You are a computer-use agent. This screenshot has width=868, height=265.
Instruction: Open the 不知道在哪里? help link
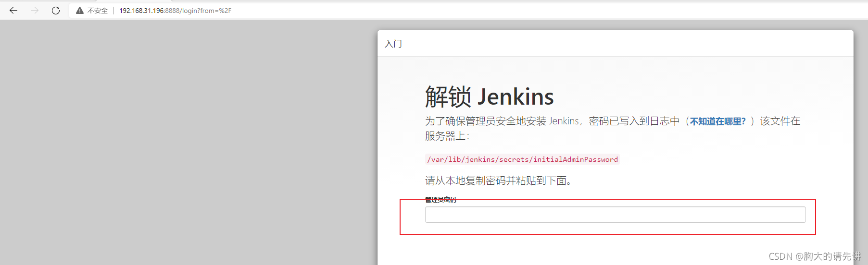(x=717, y=121)
